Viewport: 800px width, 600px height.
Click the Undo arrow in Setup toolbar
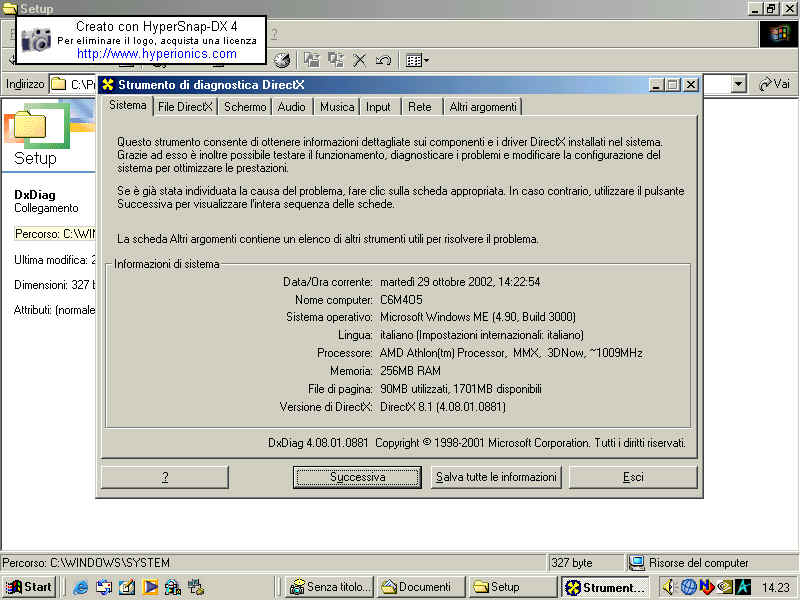point(383,60)
